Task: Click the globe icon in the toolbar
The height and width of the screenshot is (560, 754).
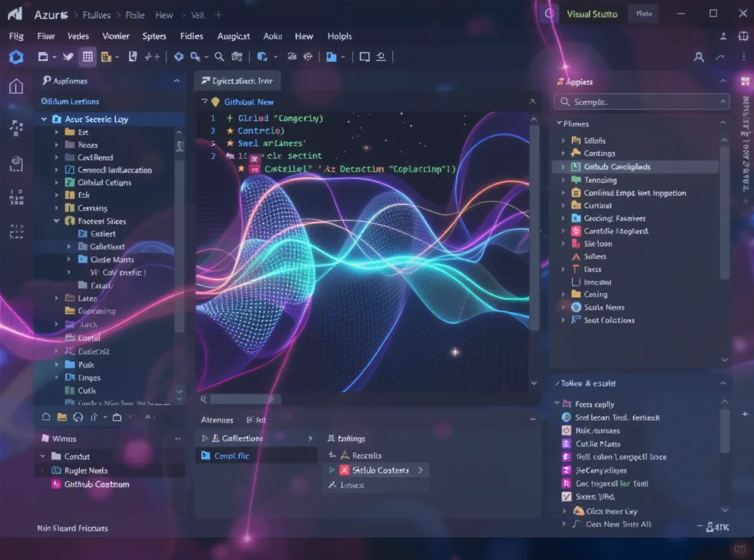Action: [308, 57]
